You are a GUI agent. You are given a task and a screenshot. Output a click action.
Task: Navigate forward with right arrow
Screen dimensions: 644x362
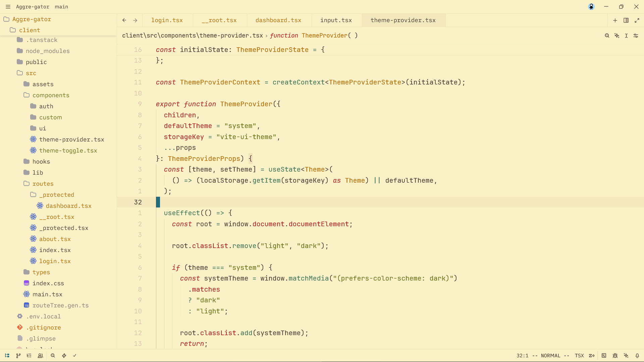click(x=135, y=20)
